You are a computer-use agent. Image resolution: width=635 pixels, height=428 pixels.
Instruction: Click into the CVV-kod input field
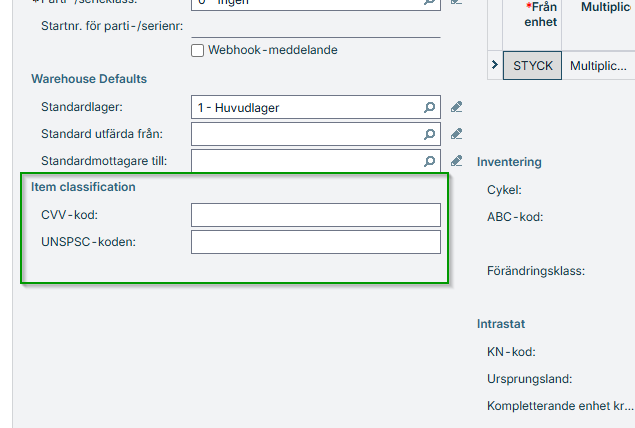pos(315,215)
